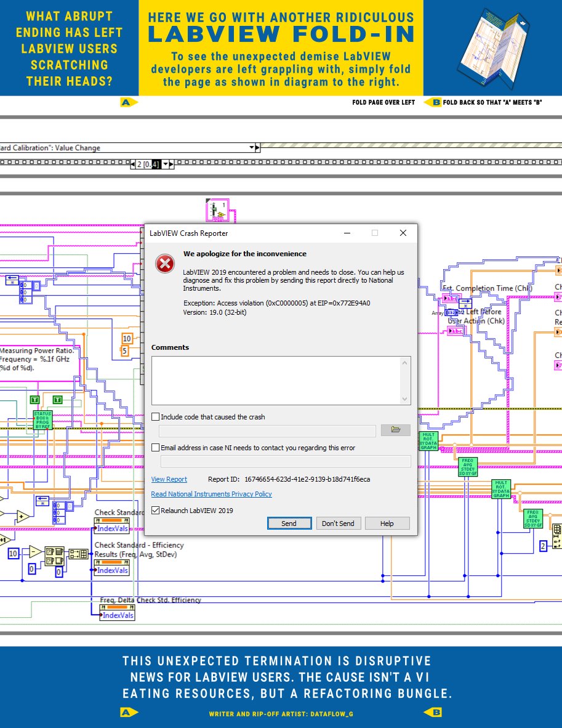This screenshot has width=562, height=728.
Task: Select the upper FREQ AVG STDEV SD XY GF subVI
Action: click(467, 467)
